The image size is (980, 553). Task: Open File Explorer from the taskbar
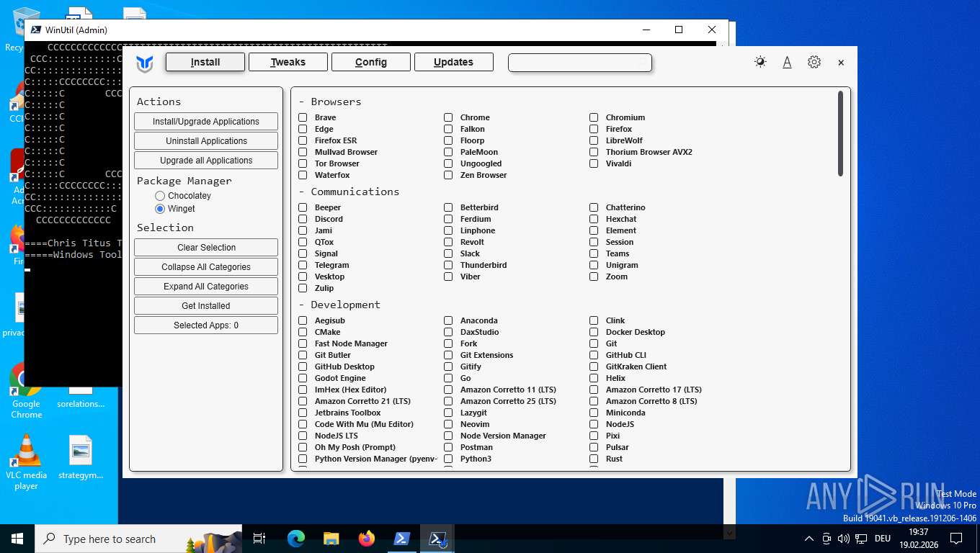click(331, 539)
